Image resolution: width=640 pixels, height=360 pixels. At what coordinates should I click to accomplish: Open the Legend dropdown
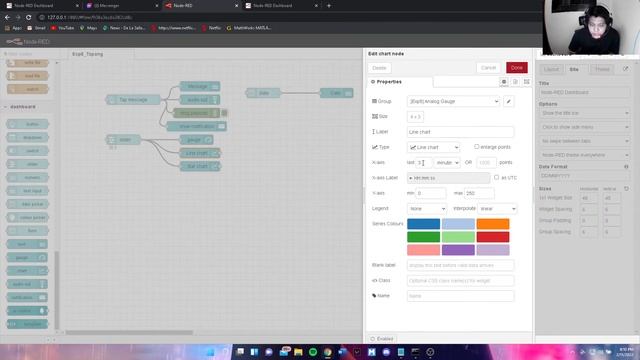coord(427,209)
